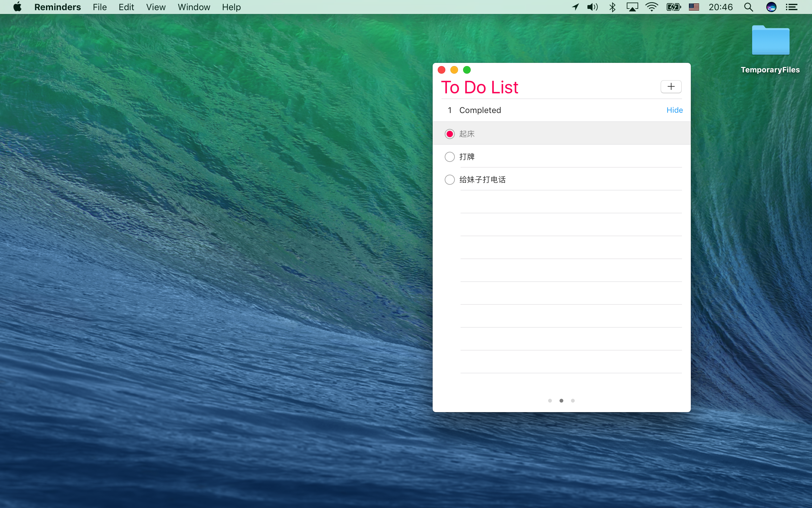Open the Window menu
The width and height of the screenshot is (812, 508).
193,7
